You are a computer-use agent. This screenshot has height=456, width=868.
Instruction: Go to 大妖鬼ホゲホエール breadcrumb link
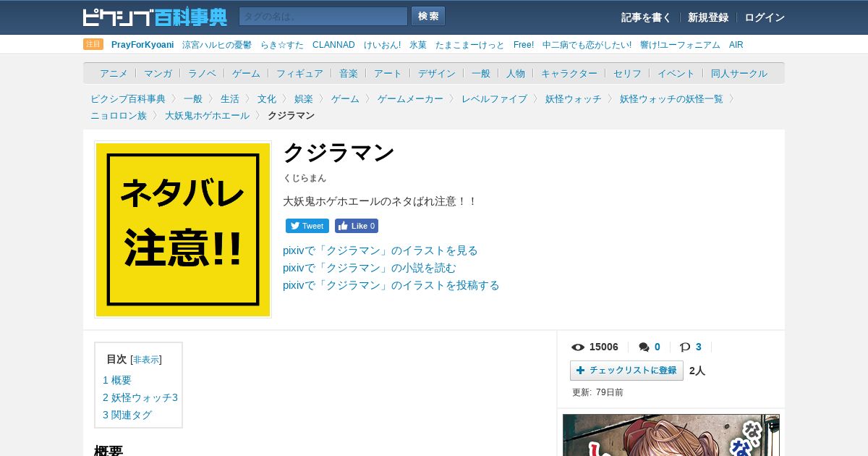(207, 115)
